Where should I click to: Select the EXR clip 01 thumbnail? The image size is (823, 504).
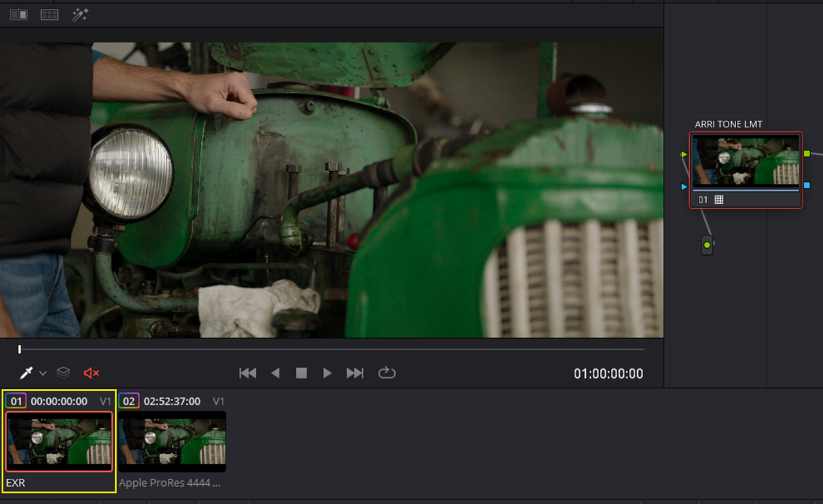59,442
